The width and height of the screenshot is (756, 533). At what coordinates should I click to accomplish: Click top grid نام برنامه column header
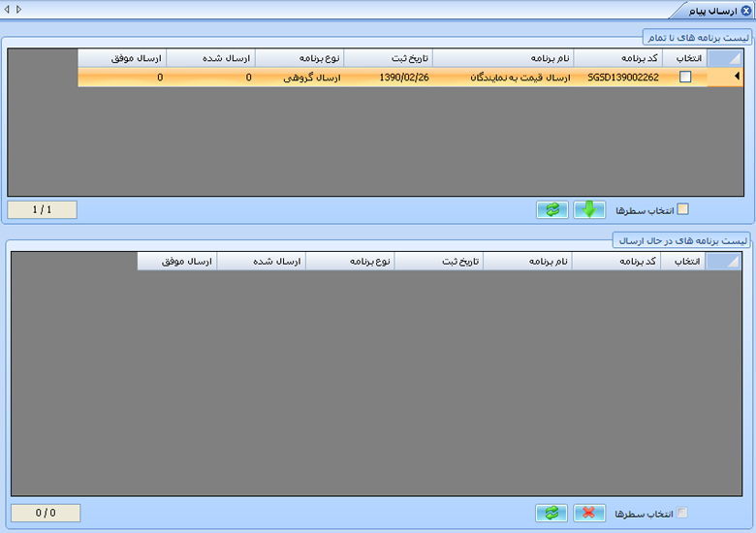(x=503, y=58)
